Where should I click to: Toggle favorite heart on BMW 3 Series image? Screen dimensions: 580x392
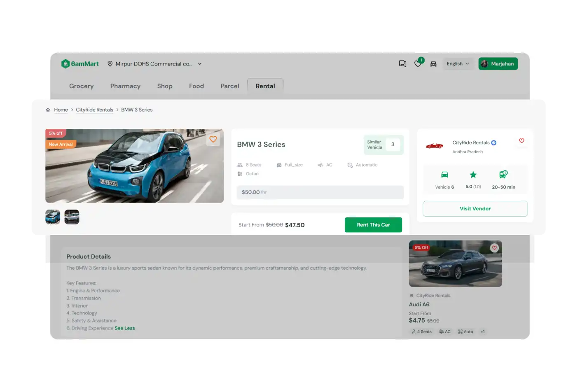coord(213,139)
